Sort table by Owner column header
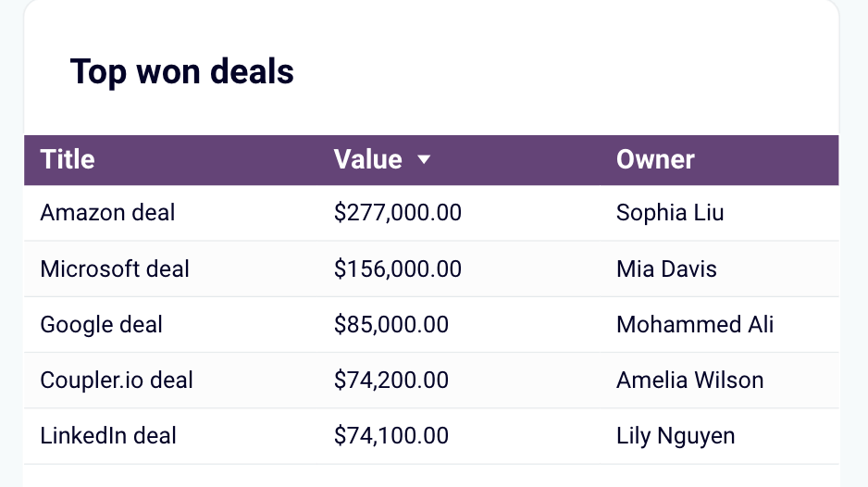Screen dimensions: 868x487 655,159
